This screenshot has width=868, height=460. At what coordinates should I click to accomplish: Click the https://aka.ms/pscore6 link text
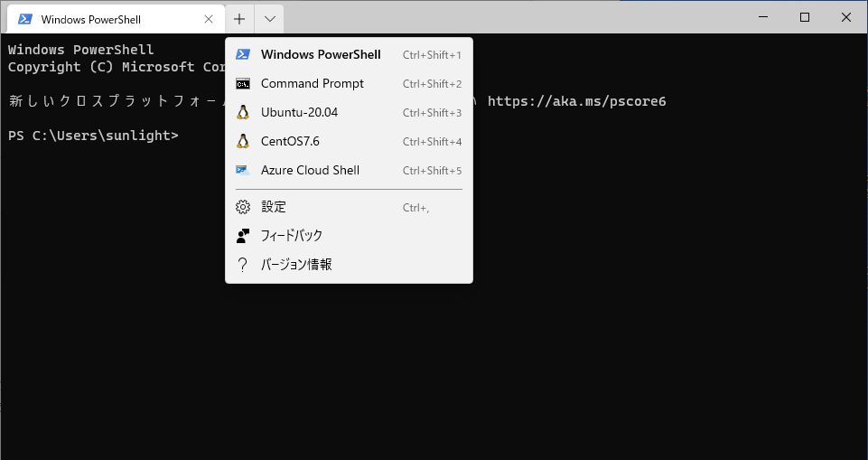tap(576, 101)
